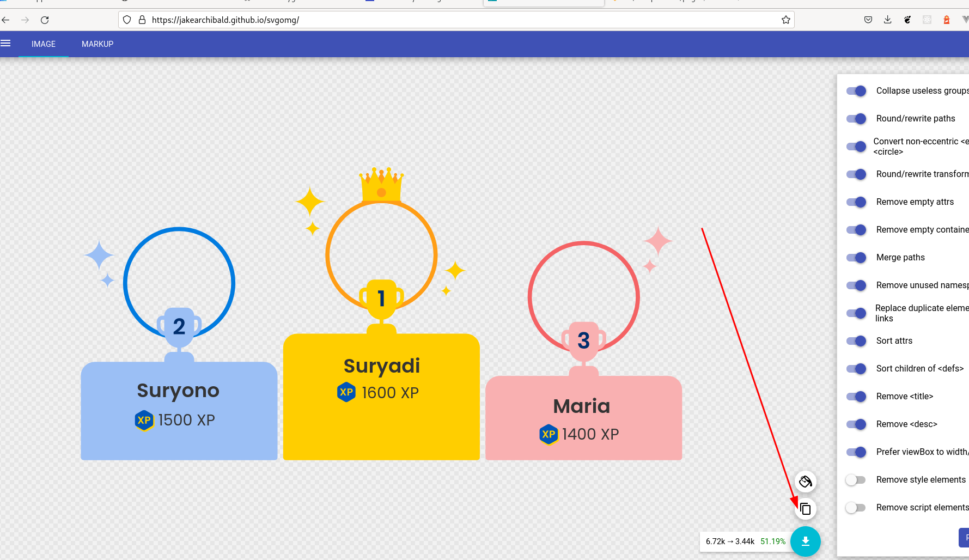The height and width of the screenshot is (560, 969).
Task: Select the IMAGE tab
Action: (43, 44)
